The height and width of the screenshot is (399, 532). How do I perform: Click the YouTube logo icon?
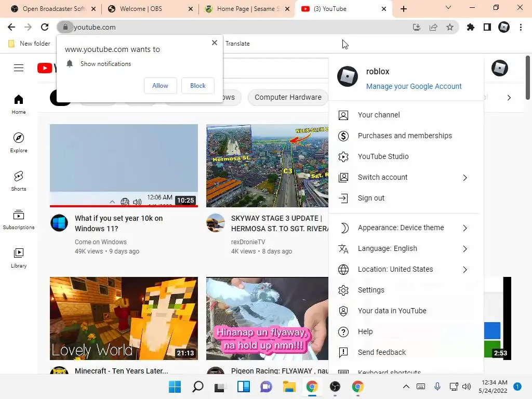point(45,68)
